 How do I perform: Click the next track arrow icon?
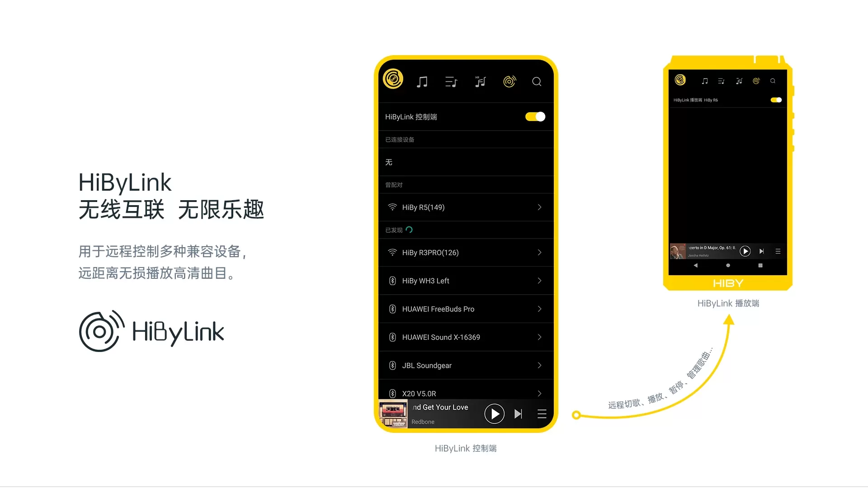pos(518,413)
